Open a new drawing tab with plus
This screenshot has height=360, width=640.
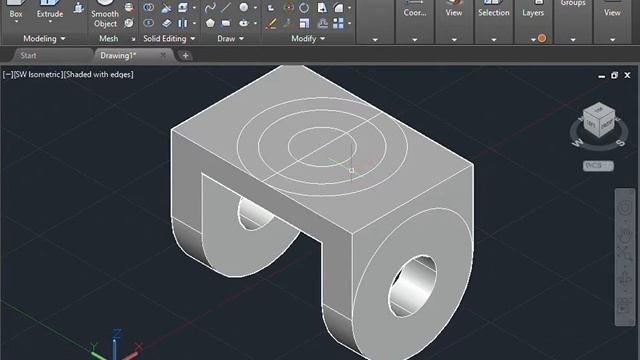(185, 56)
